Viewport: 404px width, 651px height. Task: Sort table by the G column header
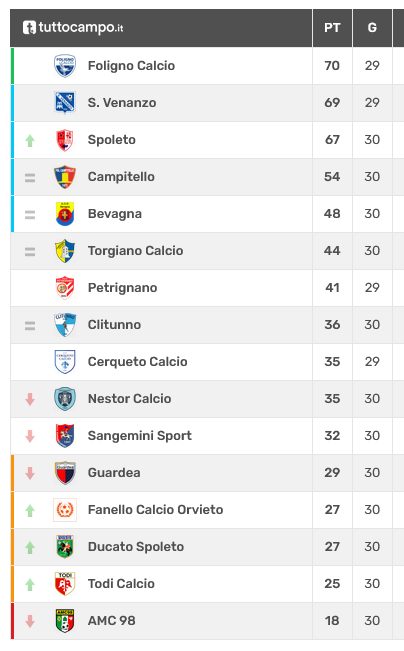coord(372,28)
